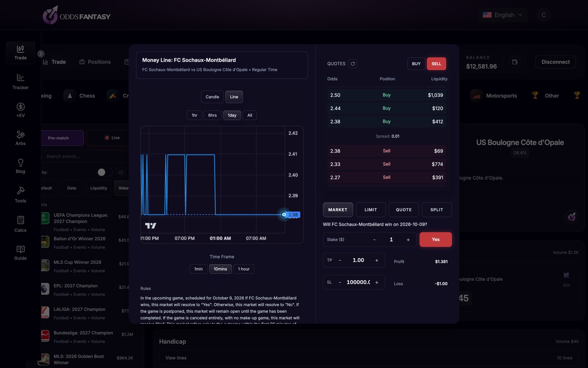Expand the Handicap View lines row
The height and width of the screenshot is (368, 588).
pos(368,358)
